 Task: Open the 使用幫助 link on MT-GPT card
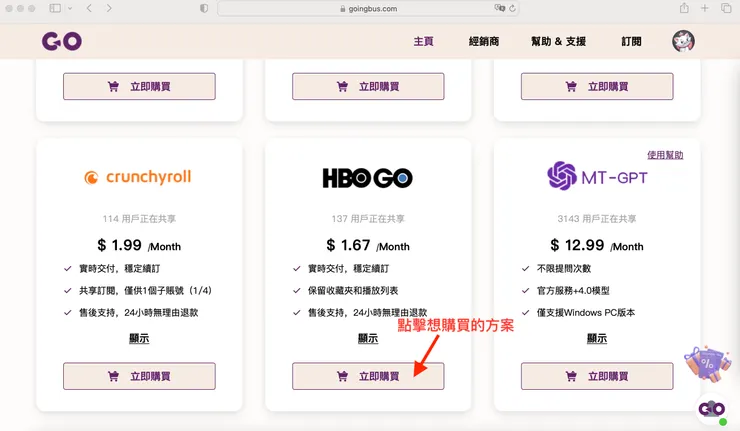click(665, 155)
